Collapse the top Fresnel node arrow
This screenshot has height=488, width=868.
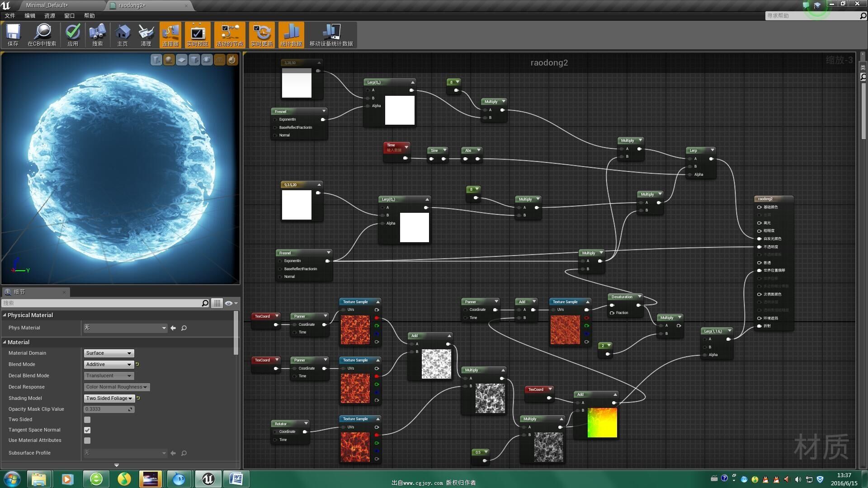[x=324, y=111]
